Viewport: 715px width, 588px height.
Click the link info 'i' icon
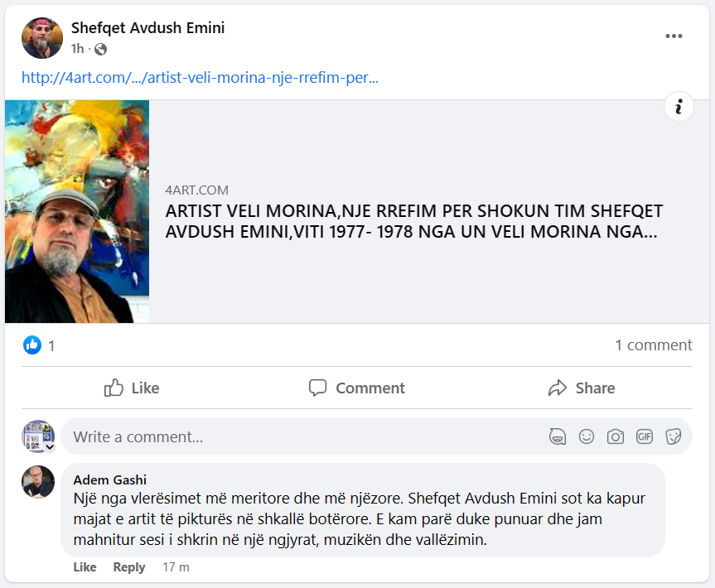coord(679,107)
